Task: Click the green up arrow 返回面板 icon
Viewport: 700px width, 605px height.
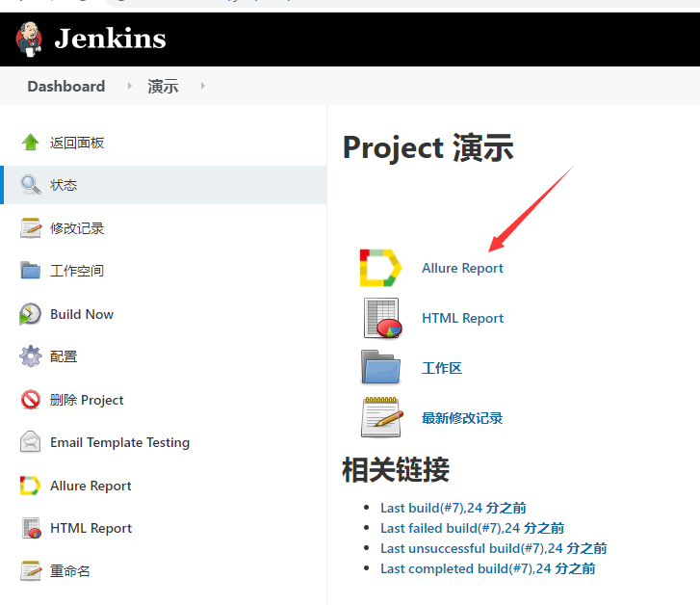Action: (31, 142)
